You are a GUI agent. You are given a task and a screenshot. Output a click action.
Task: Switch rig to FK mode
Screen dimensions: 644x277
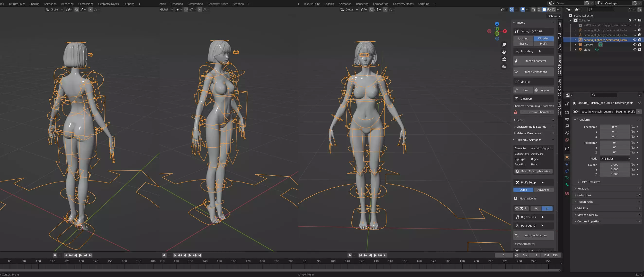pos(536,209)
